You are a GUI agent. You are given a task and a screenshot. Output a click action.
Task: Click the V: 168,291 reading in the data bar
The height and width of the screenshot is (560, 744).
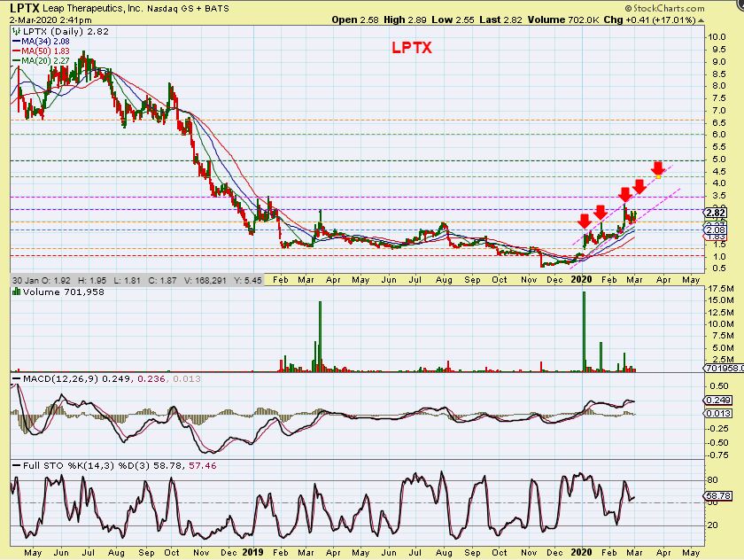click(x=205, y=281)
